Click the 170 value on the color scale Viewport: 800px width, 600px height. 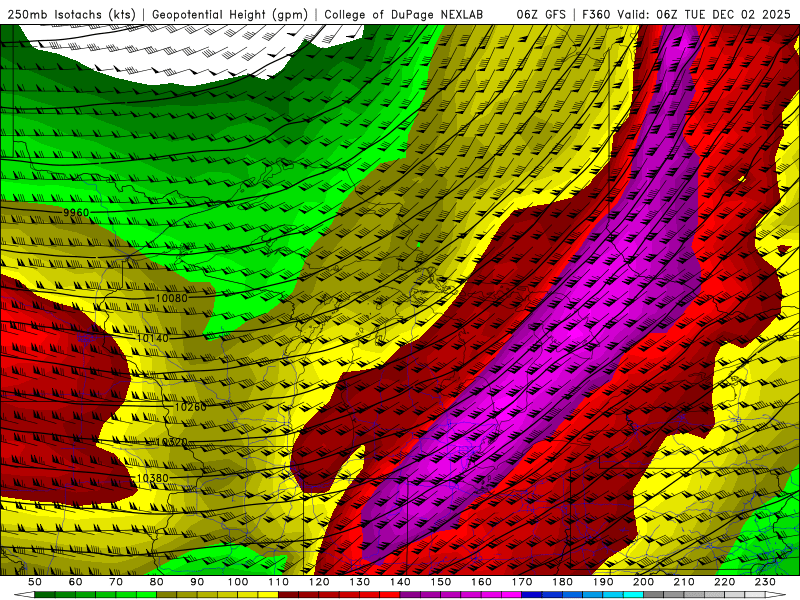tap(522, 582)
